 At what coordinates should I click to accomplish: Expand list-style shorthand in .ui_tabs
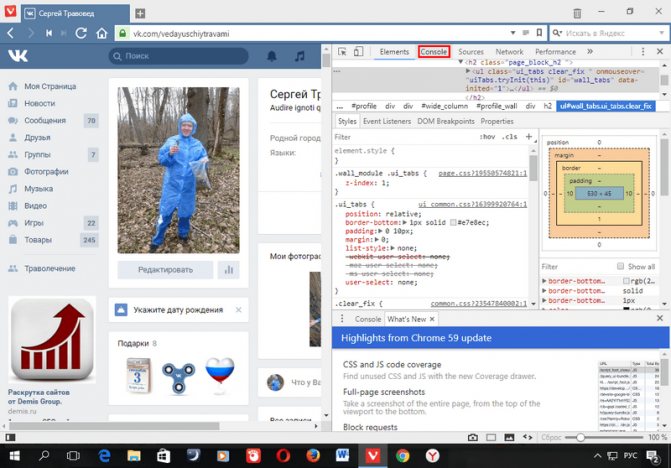tap(392, 248)
